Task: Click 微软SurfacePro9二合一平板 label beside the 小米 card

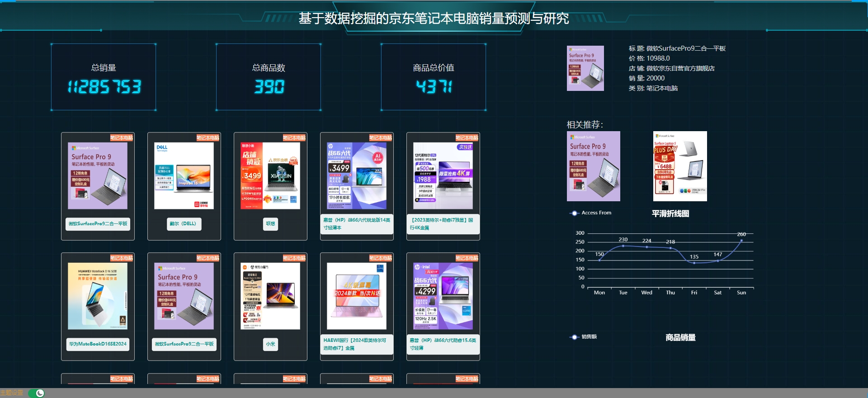Action: click(184, 344)
